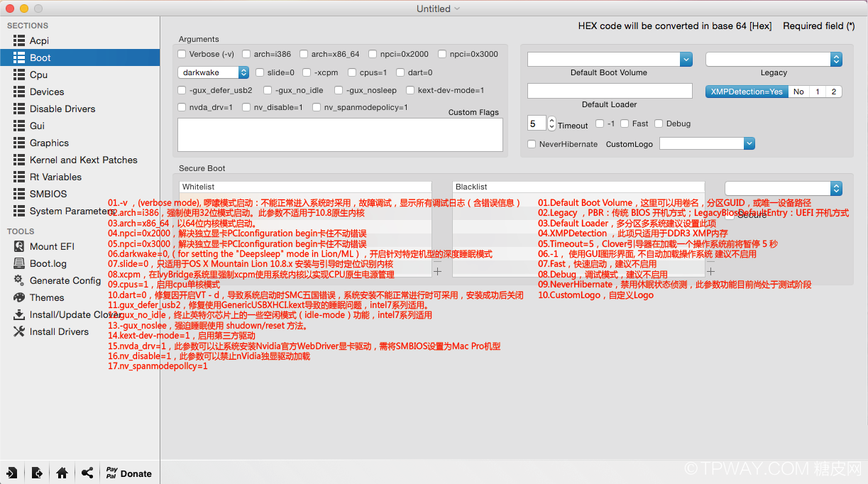Click the home icon in bottom bar
The height and width of the screenshot is (484, 868).
(x=62, y=473)
